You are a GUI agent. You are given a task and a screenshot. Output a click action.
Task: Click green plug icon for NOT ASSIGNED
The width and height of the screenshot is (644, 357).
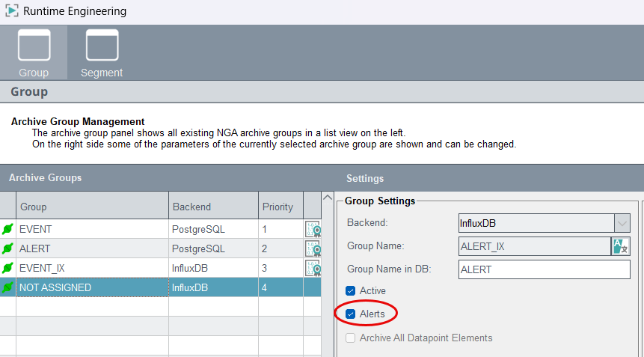click(7, 287)
